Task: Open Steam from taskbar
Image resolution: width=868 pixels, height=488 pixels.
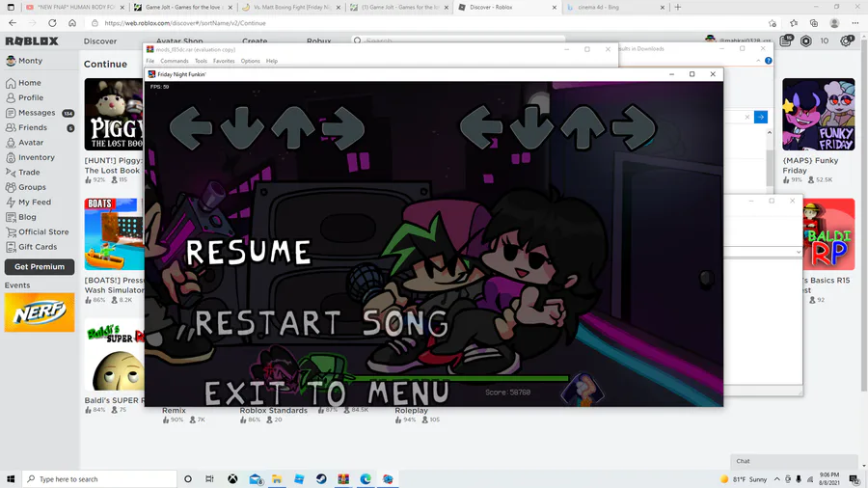Action: 321,479
